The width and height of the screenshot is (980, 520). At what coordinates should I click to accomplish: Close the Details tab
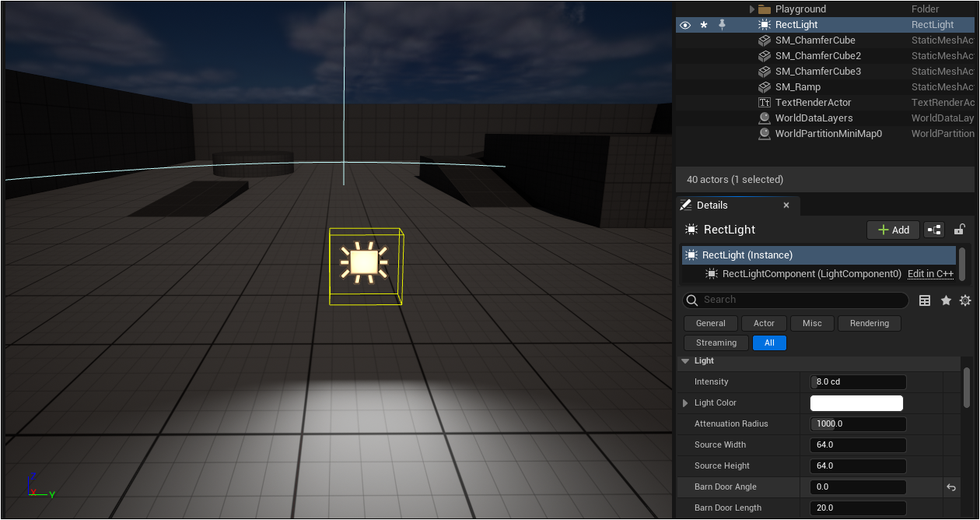pos(786,206)
